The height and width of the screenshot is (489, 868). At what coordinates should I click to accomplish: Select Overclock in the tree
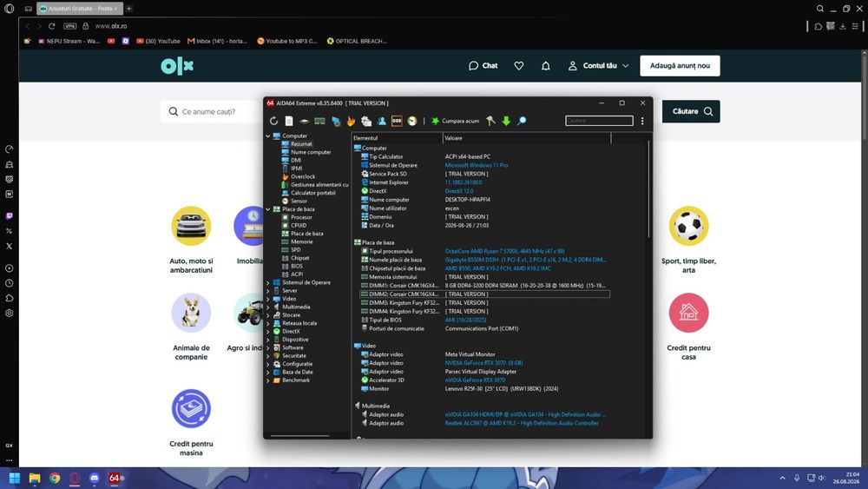click(x=303, y=176)
